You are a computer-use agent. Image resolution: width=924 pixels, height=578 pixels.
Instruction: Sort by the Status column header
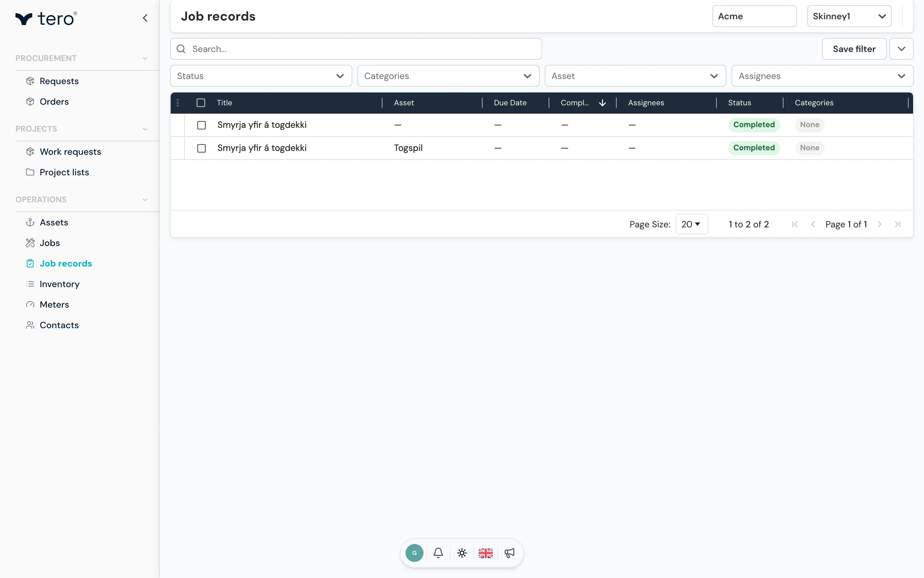point(740,103)
